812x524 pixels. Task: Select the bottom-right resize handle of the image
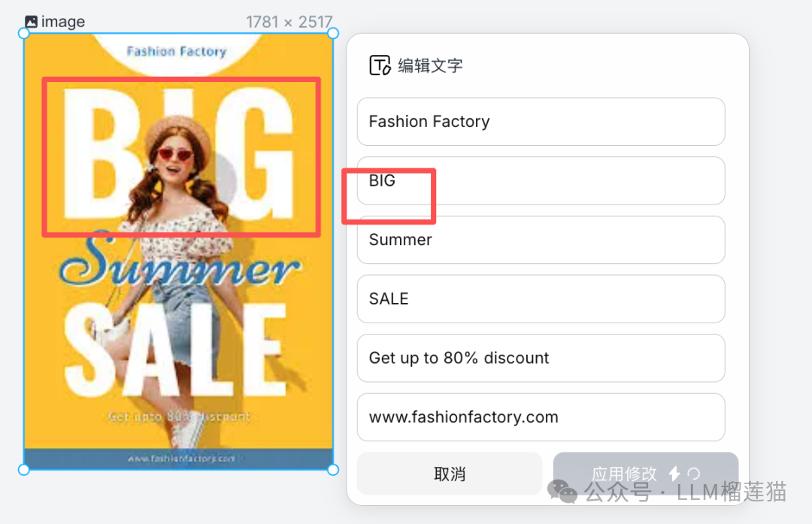pos(333,470)
